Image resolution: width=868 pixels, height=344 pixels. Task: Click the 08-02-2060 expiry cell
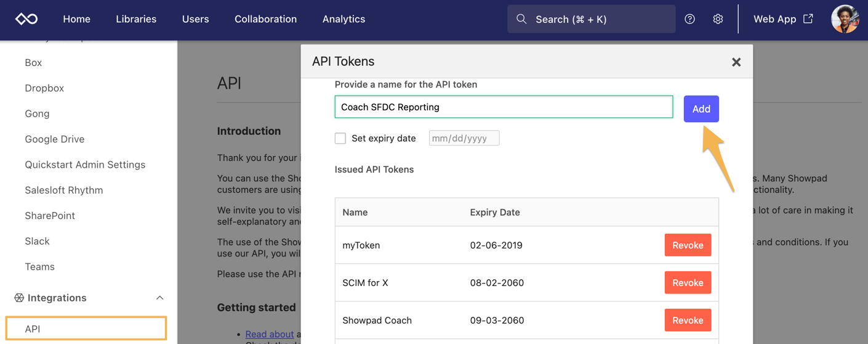(x=497, y=282)
